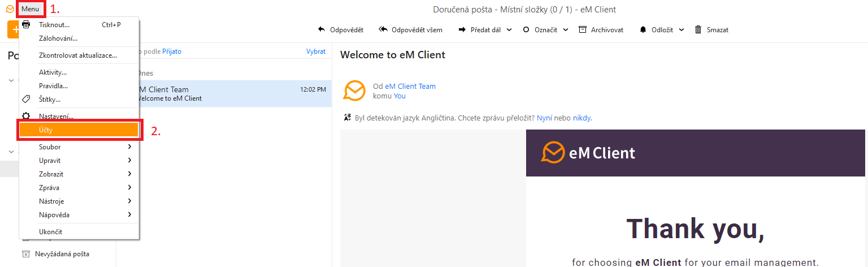Viewport: 868px width, 267px height.
Task: Expand the Nápověda submenu
Action: 79,215
